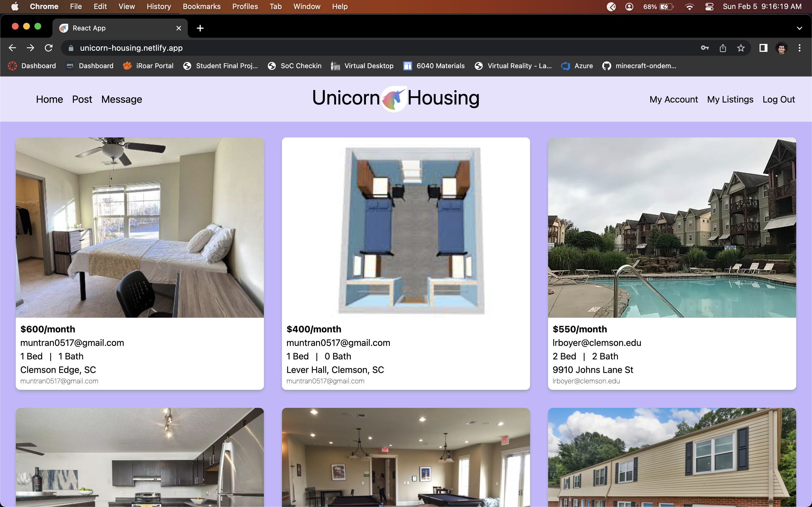Click the My Listings link
The width and height of the screenshot is (812, 507).
[x=730, y=99]
